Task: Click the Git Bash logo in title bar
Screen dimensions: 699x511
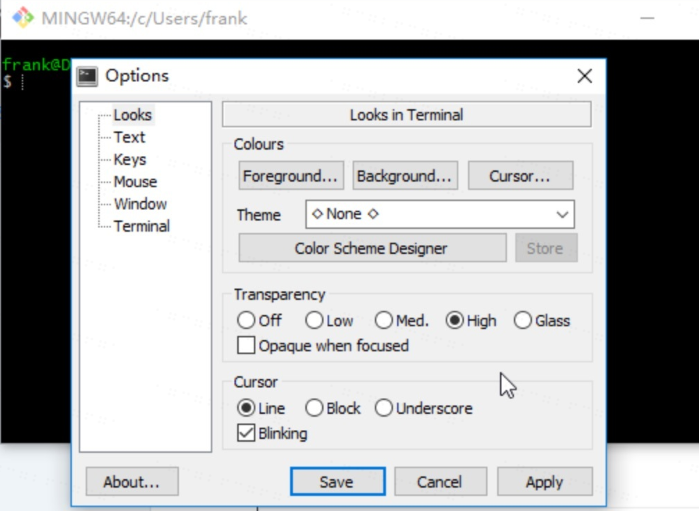Action: coord(23,18)
